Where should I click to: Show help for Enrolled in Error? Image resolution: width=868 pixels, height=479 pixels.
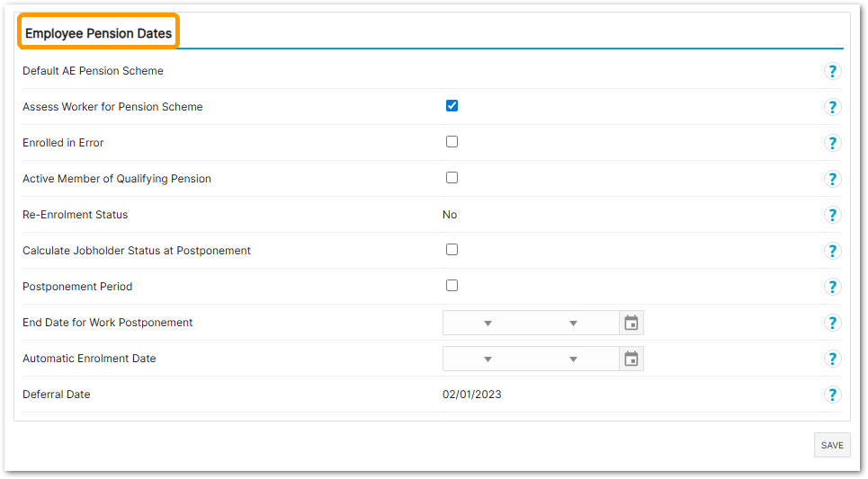[x=832, y=143]
